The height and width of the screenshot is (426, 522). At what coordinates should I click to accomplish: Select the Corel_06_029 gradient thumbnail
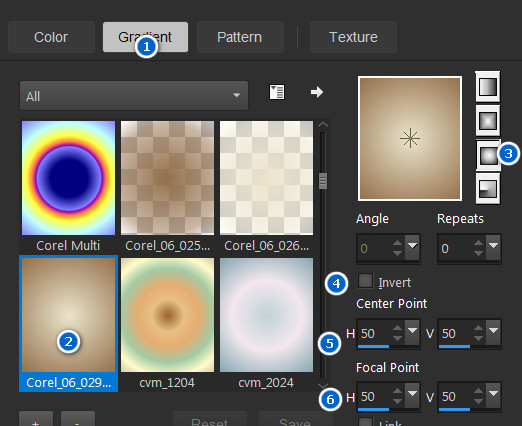coord(68,315)
